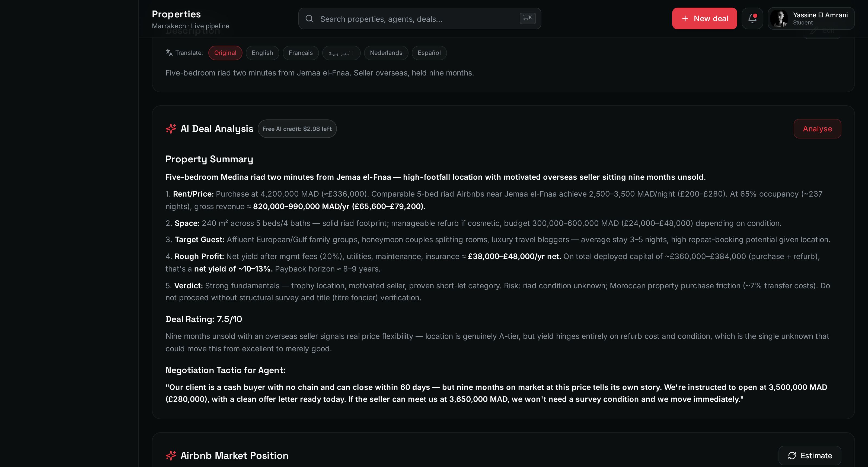The width and height of the screenshot is (868, 467).
Task: Click the 'net yield of ~10–13%.' text
Action: pos(234,269)
